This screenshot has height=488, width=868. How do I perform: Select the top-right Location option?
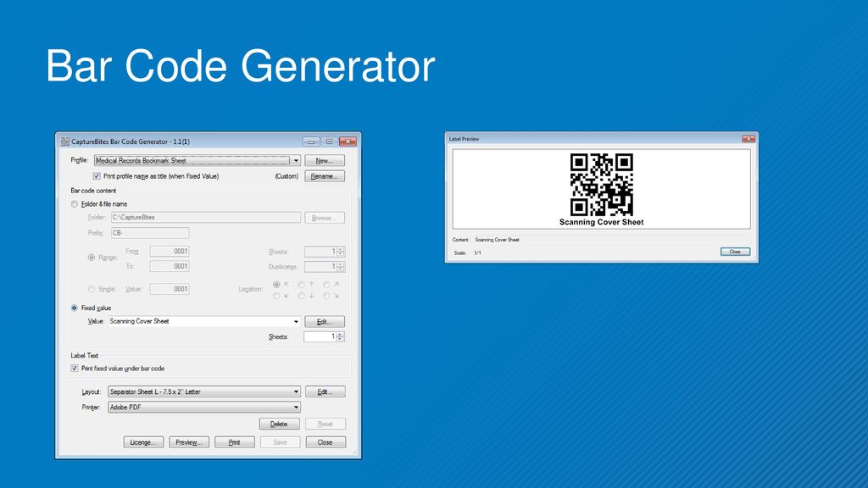pyautogui.click(x=326, y=285)
